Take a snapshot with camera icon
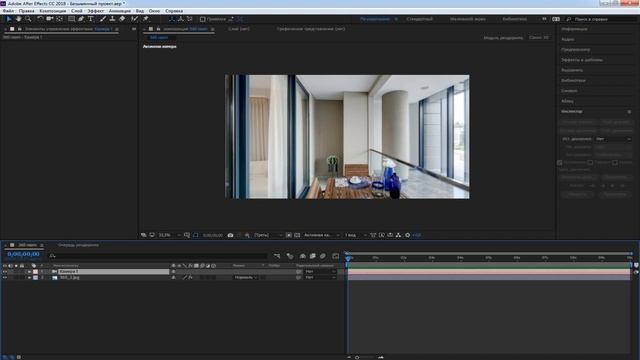Viewport: 640px width, 360px height. [230, 235]
